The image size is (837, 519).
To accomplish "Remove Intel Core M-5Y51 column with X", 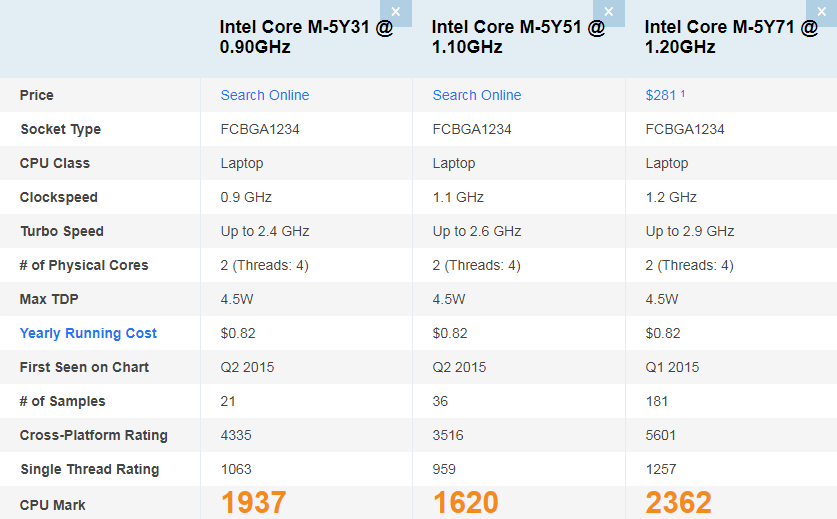I will coord(608,12).
